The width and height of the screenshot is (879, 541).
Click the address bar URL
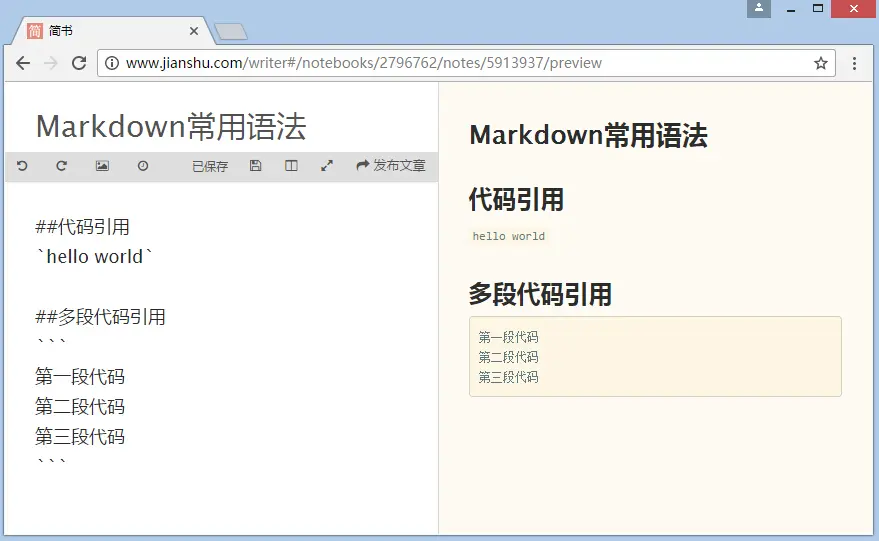point(364,63)
